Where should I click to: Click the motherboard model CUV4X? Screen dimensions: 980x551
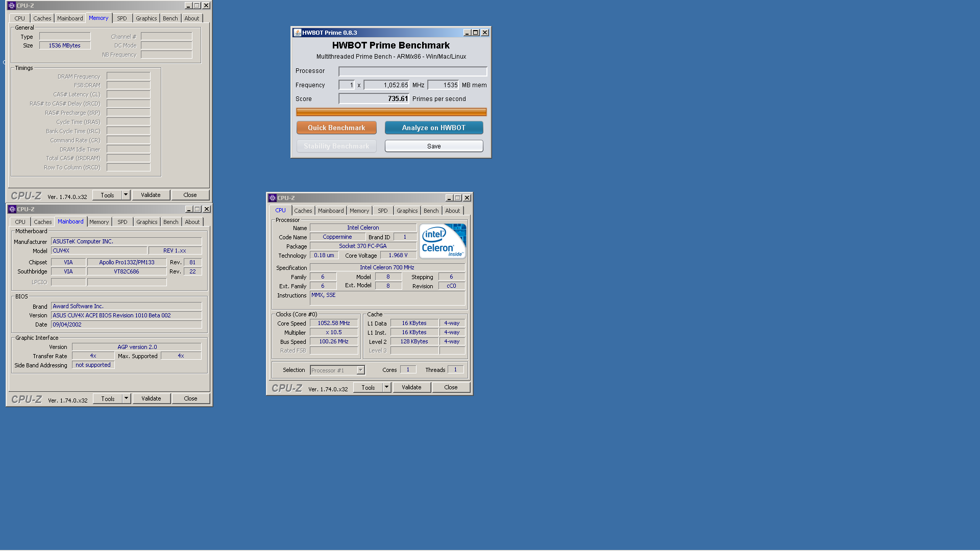point(99,251)
